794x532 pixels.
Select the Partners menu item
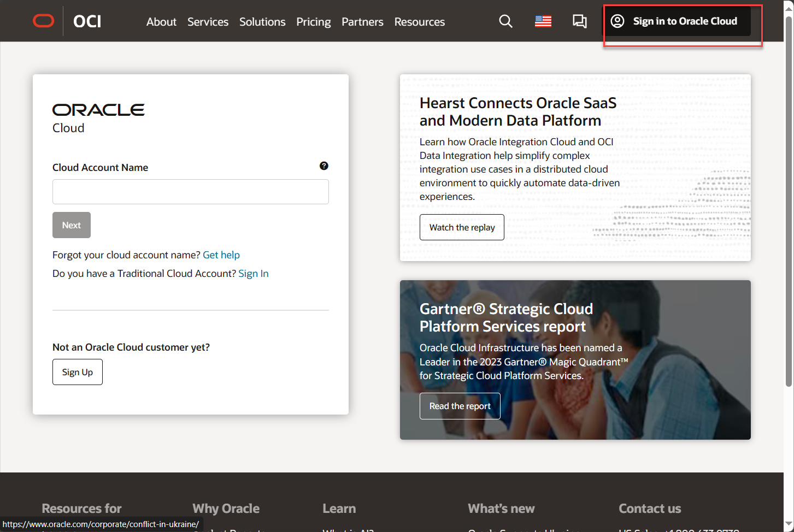point(362,22)
